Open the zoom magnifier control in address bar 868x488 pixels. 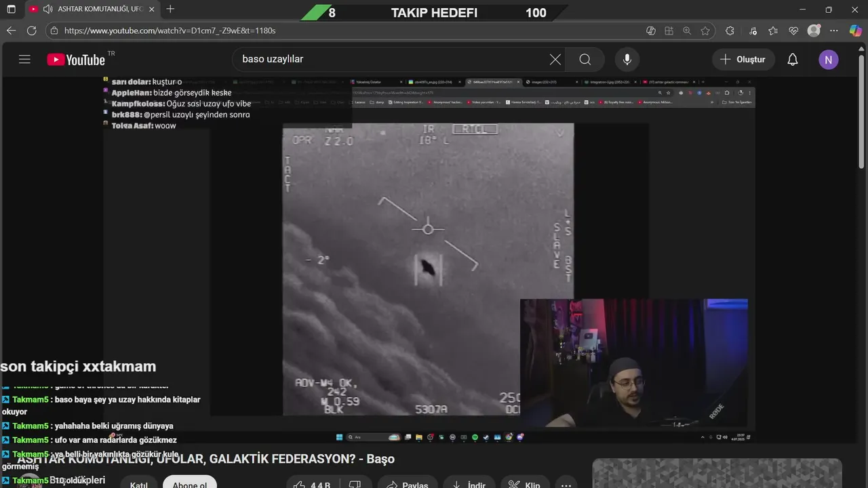tap(687, 30)
